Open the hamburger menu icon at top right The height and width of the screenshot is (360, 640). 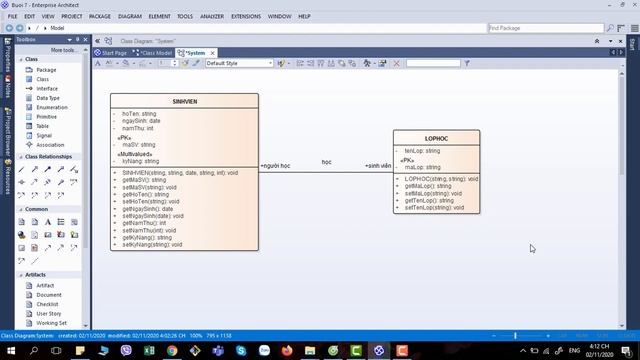634,28
